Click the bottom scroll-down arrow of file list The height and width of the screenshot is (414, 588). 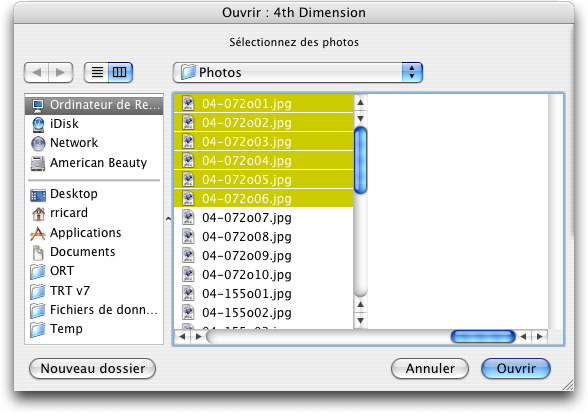pyautogui.click(x=360, y=321)
